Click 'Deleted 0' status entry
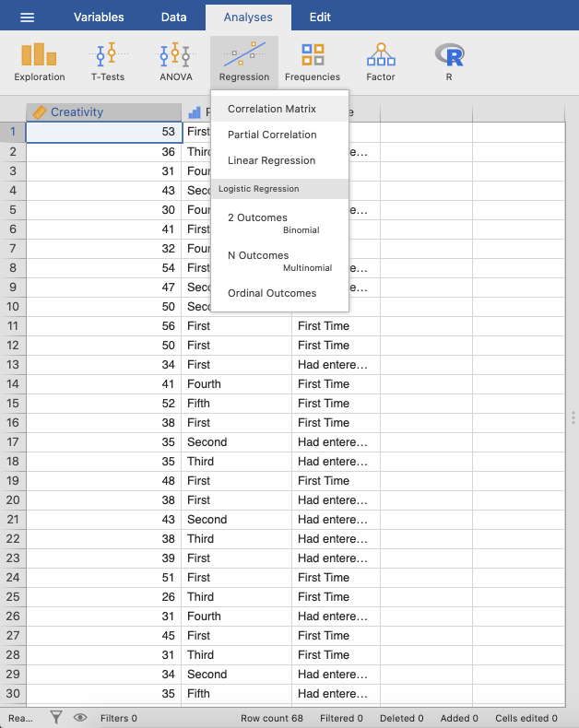 [x=401, y=718]
